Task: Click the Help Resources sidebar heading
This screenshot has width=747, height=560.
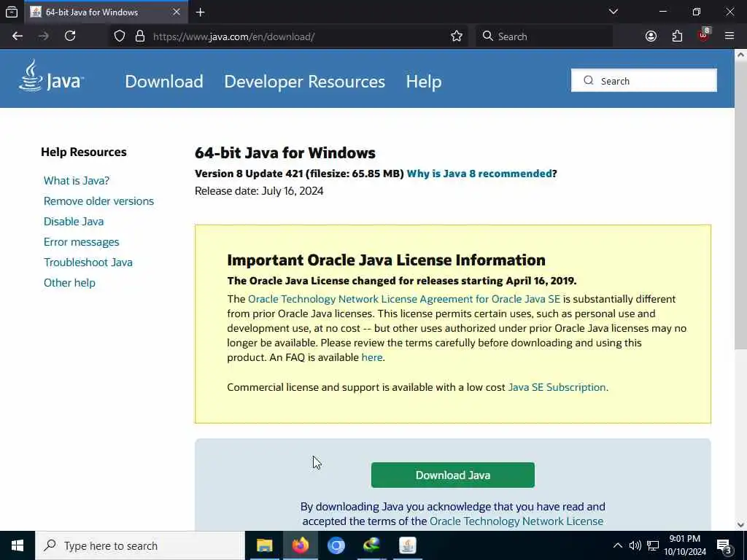Action: point(84,152)
